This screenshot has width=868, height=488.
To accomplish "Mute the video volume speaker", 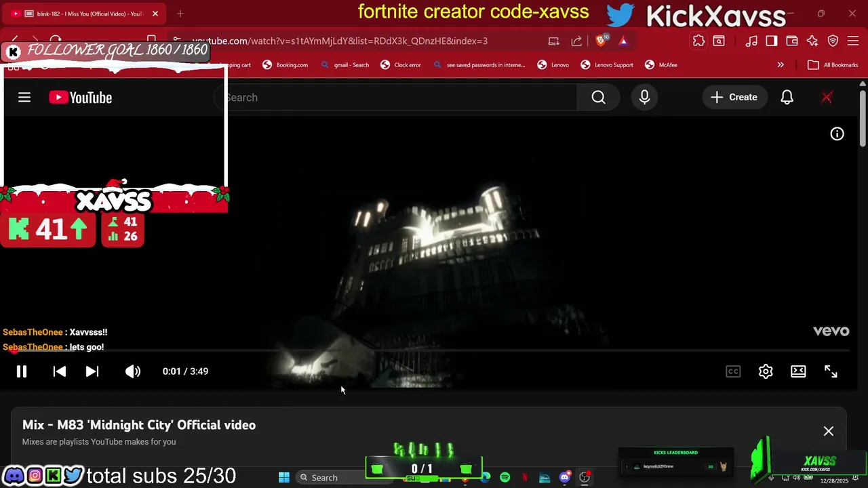I will [133, 371].
